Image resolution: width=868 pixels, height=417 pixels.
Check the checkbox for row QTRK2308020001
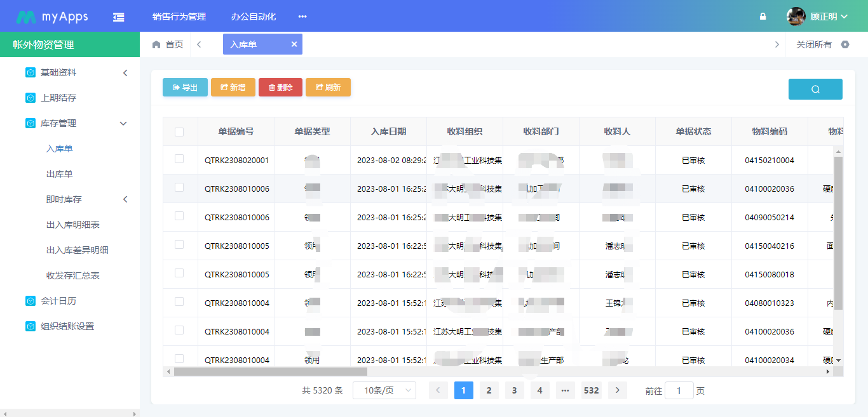(180, 160)
